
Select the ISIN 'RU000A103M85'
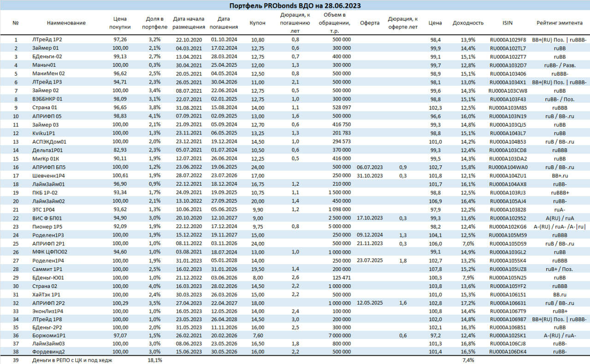(x=507, y=107)
